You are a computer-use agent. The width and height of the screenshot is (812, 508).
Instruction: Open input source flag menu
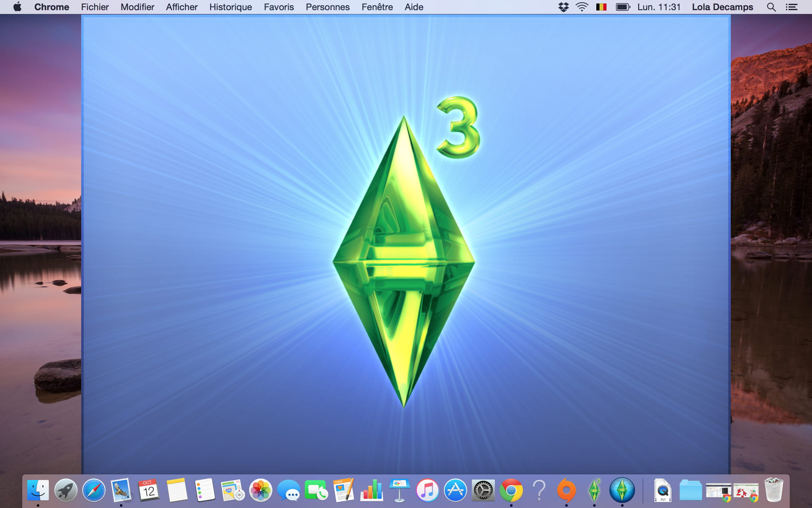click(601, 7)
